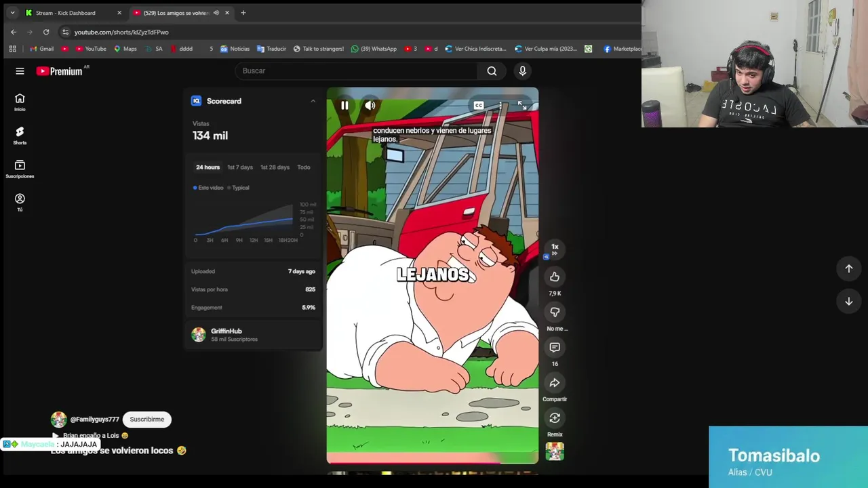Go back with the browser back arrow
The image size is (868, 488).
pyautogui.click(x=14, y=32)
